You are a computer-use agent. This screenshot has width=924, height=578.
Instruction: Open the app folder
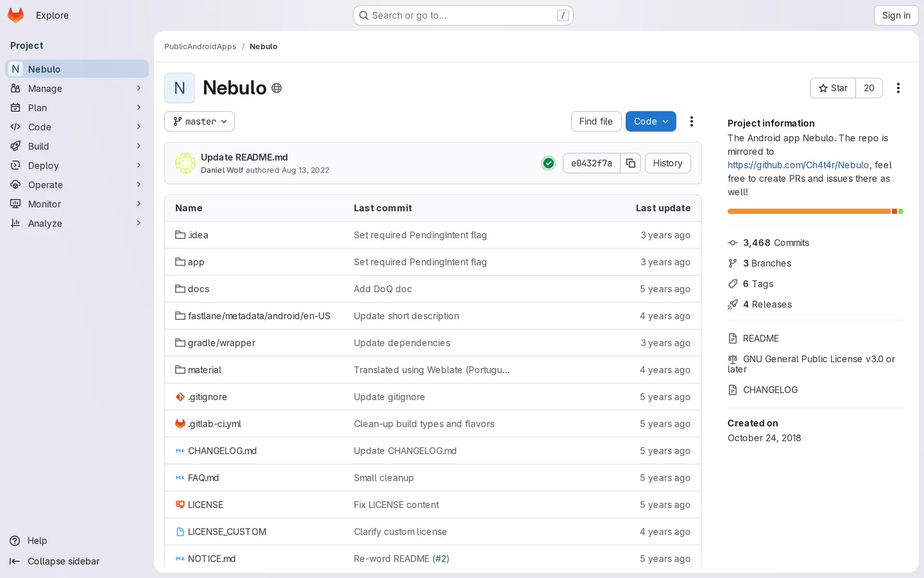pos(196,262)
